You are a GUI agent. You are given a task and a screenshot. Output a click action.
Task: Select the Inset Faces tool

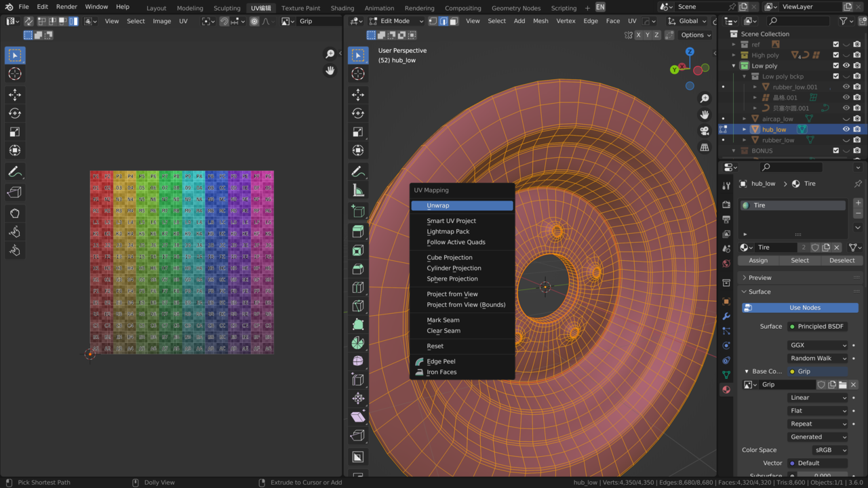coord(358,251)
